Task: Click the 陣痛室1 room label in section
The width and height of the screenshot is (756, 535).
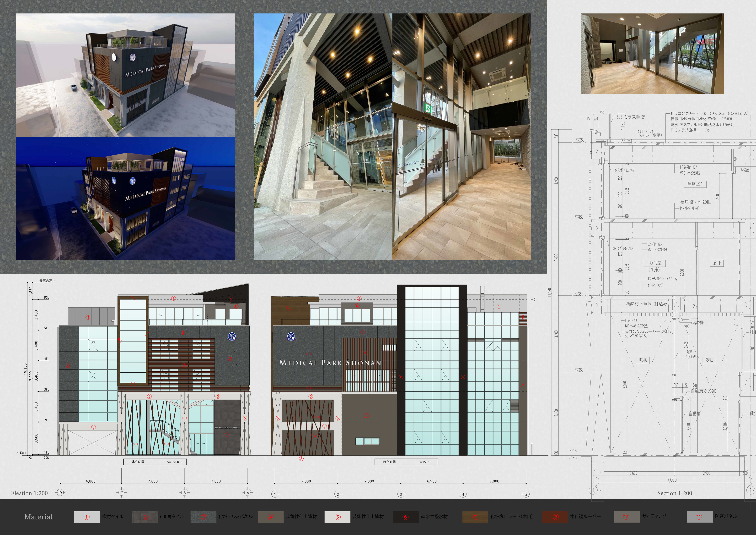Action: click(695, 184)
